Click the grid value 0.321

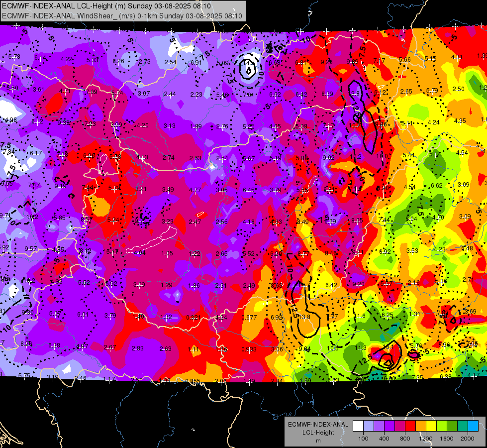click(x=194, y=318)
